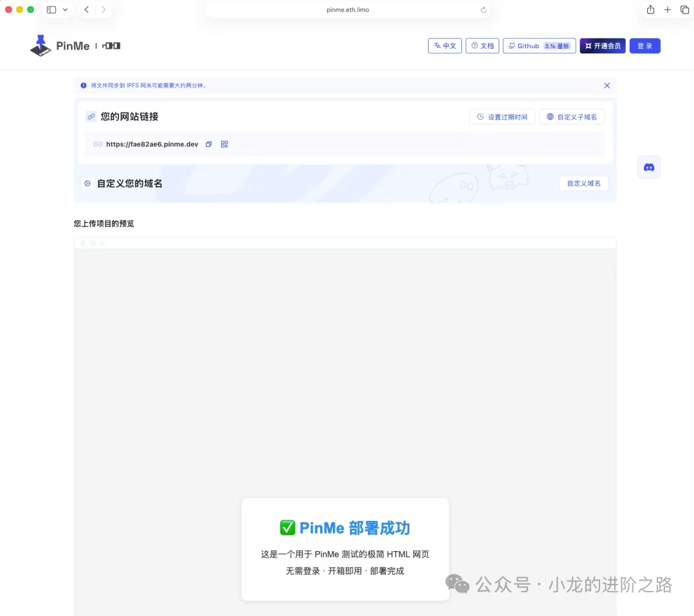Switch language with 中文 button
Viewport: 694px width, 616px height.
[445, 46]
